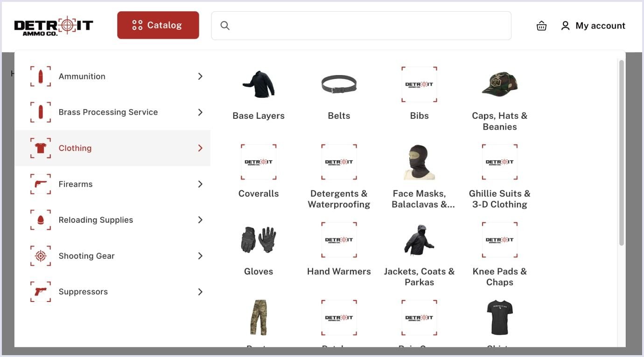Open the Coveralls link
Viewport: 644px width, 357px height.
tap(259, 193)
